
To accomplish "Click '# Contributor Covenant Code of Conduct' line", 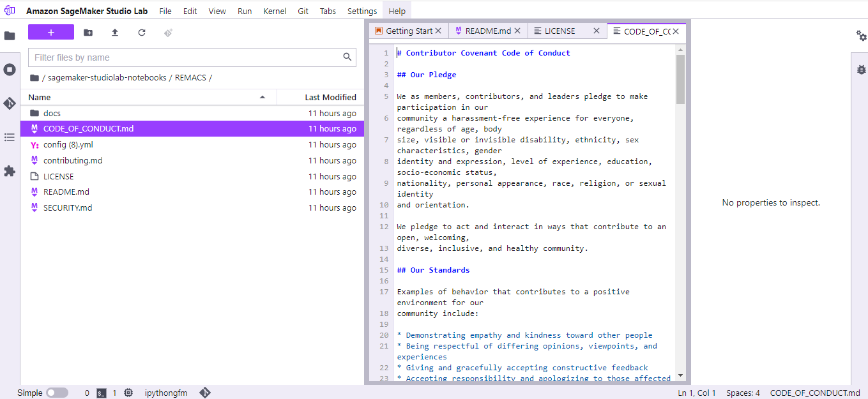I will pyautogui.click(x=483, y=53).
